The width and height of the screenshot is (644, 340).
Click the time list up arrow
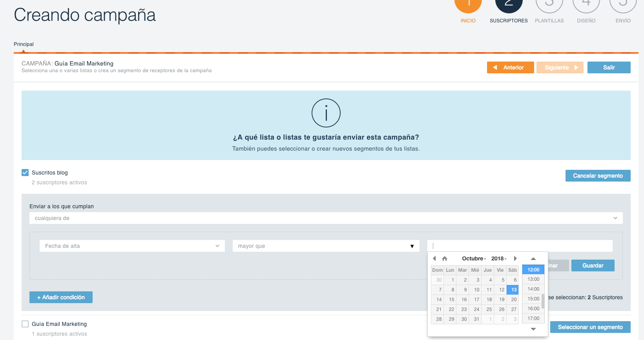[533, 258]
